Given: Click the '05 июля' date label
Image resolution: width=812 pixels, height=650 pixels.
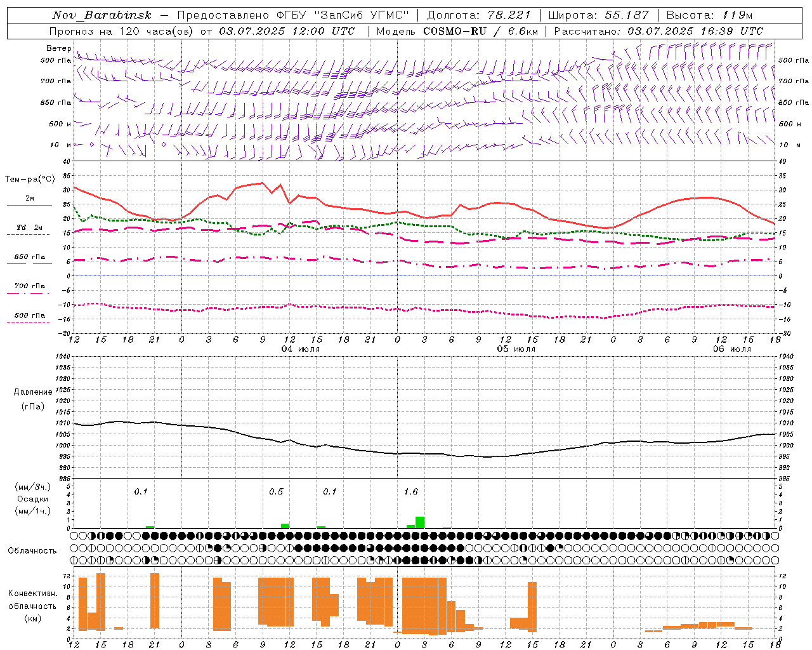Looking at the screenshot, I should [516, 349].
